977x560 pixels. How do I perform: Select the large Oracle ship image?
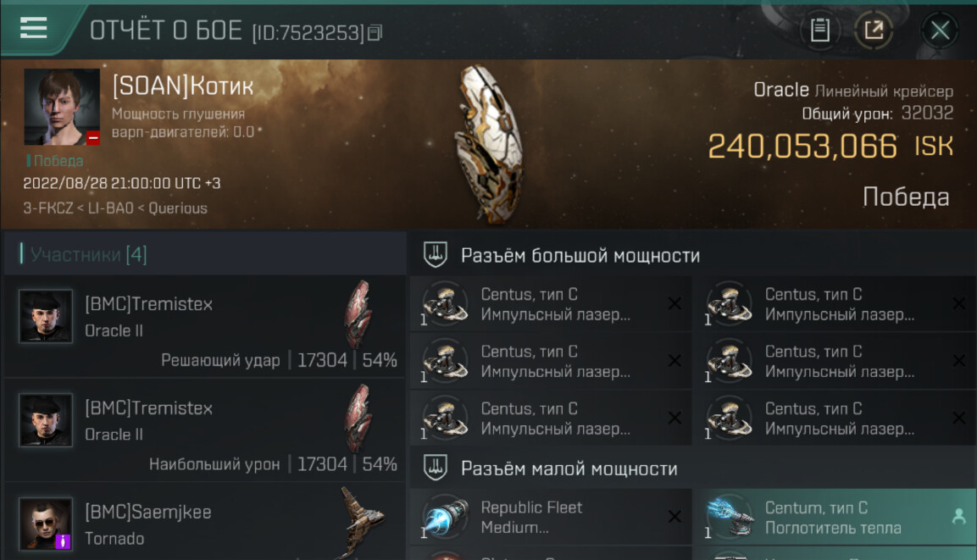click(x=489, y=143)
